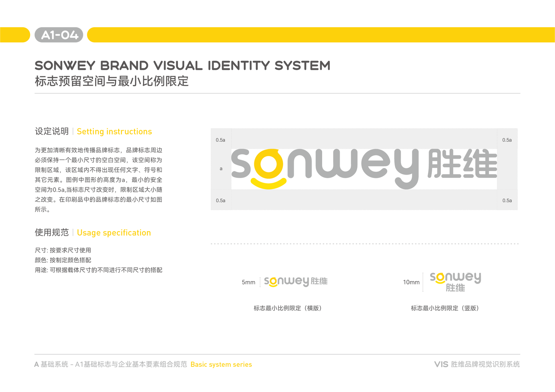Click the top-left 0.5a margin label
Screen dimensions: 555x392
pyautogui.click(x=220, y=140)
